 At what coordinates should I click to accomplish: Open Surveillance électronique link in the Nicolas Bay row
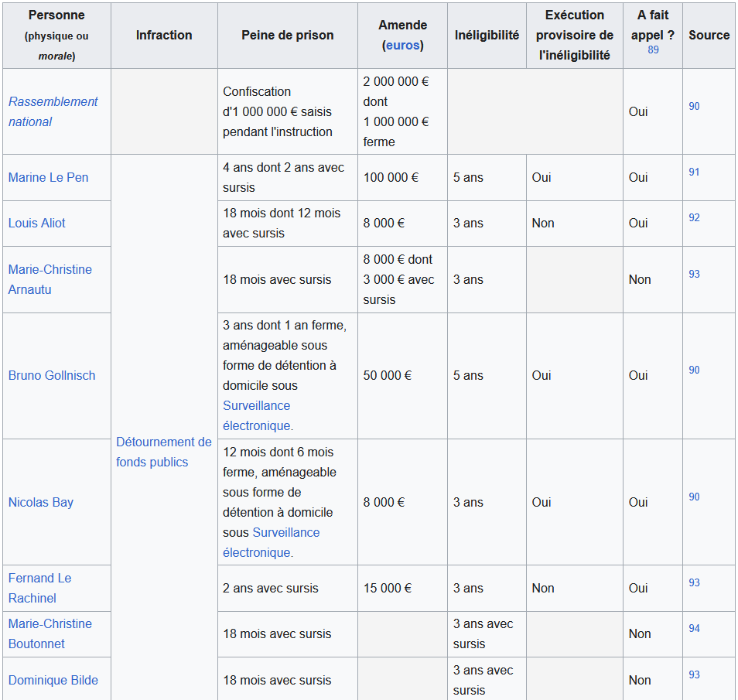[x=271, y=542]
